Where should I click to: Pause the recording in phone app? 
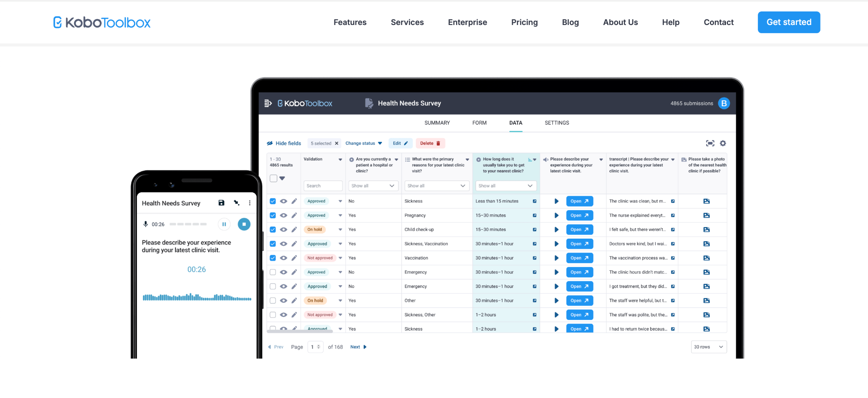click(224, 224)
